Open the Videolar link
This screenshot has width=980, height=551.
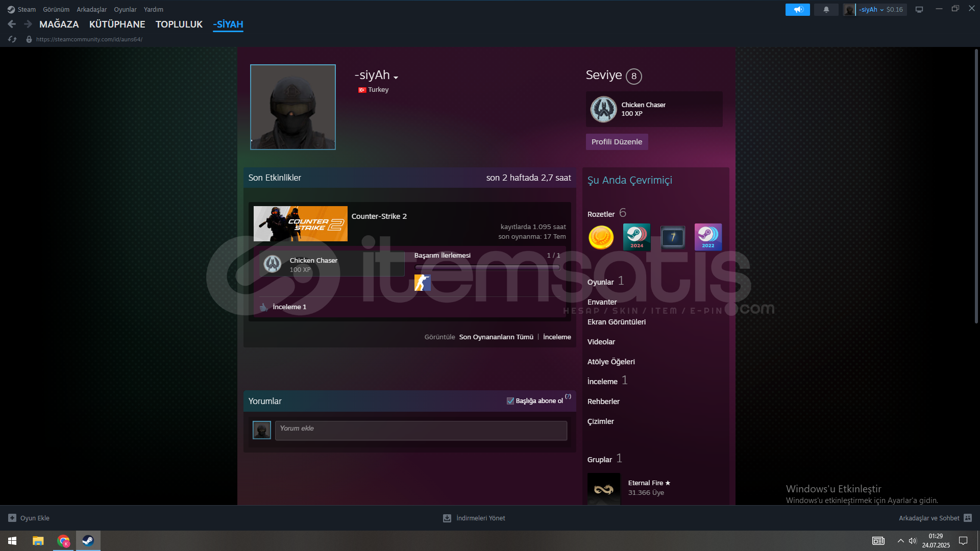[601, 342]
